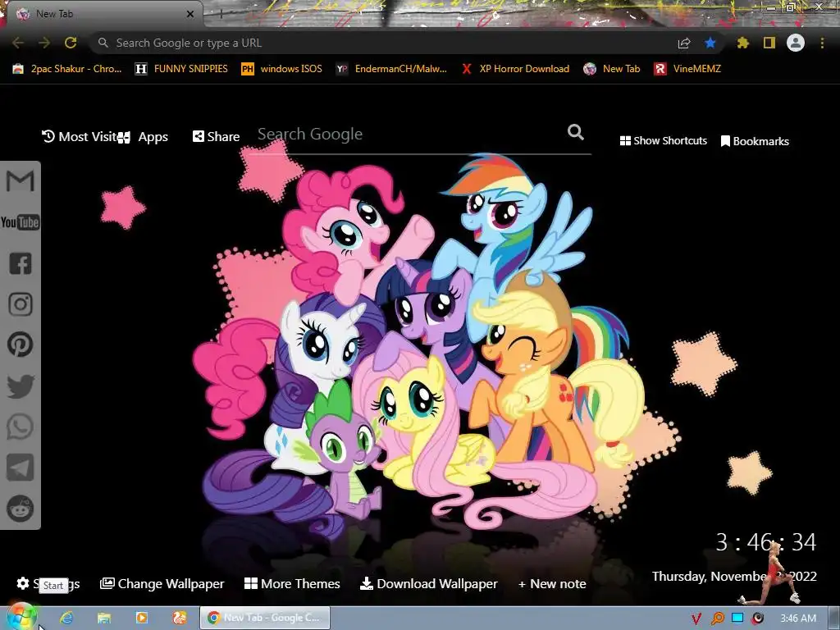
Task: Click the orange magnifier tray icon
Action: coord(717,619)
